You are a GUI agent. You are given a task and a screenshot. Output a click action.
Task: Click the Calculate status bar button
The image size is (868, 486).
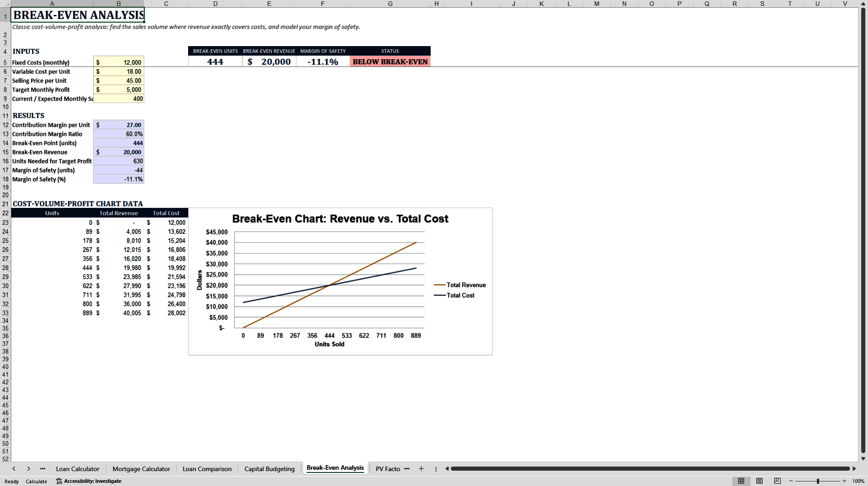36,481
